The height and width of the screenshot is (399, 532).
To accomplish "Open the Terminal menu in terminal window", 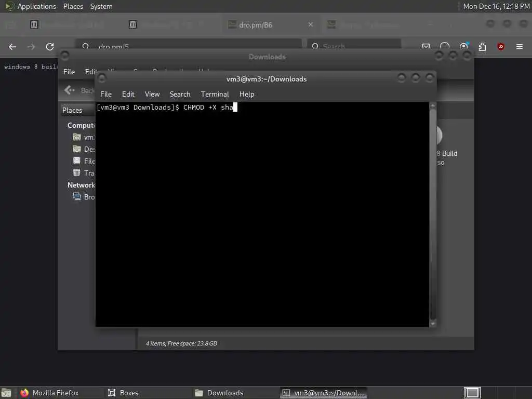I will pos(215,95).
